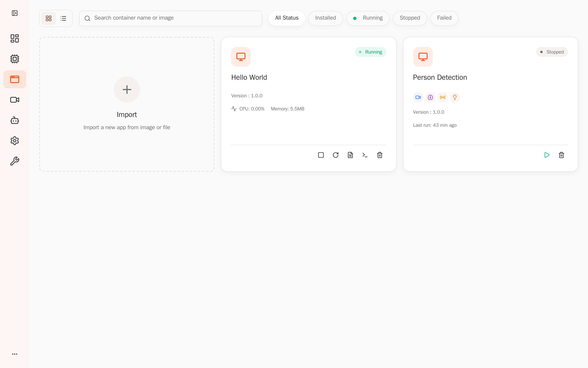This screenshot has width=588, height=368.
Task: Filter by Running status
Action: click(368, 18)
